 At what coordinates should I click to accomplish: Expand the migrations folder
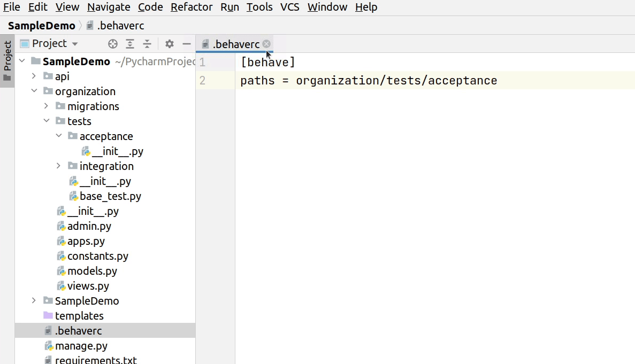click(47, 106)
